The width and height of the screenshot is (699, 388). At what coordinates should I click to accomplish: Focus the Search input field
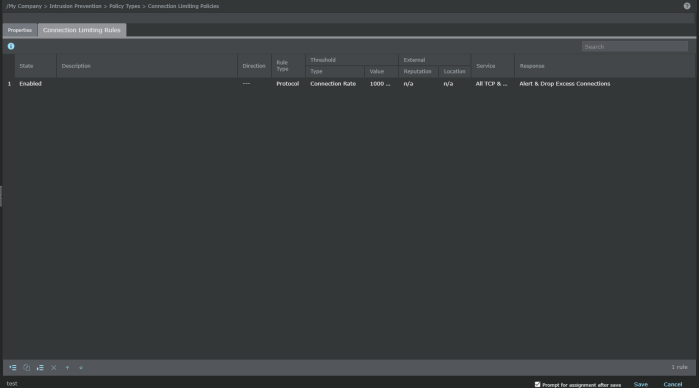(634, 46)
